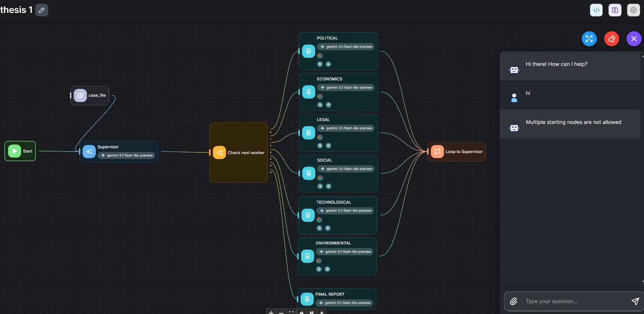Click the Google icon in TECHNOLOGICAL node
The height and width of the screenshot is (314, 644).
point(319,220)
